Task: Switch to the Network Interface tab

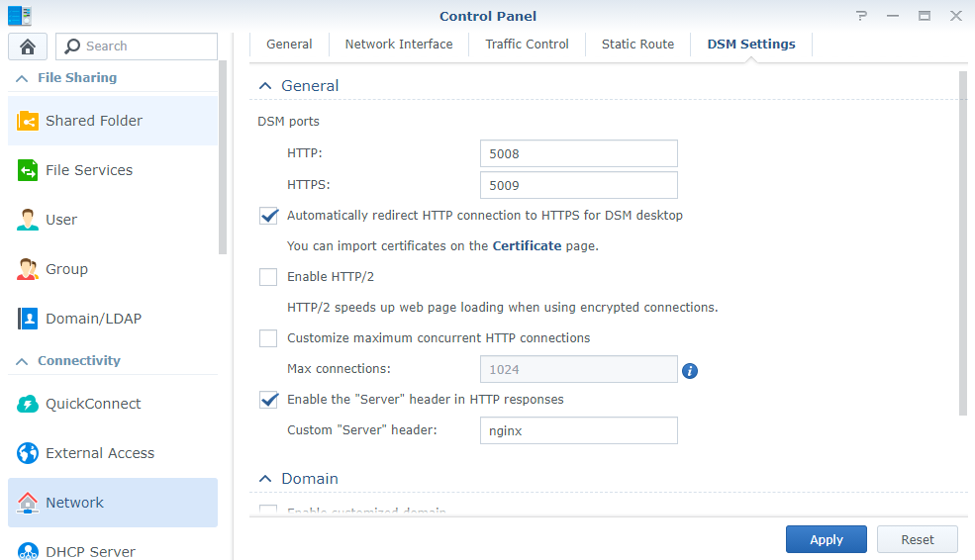Action: [399, 45]
